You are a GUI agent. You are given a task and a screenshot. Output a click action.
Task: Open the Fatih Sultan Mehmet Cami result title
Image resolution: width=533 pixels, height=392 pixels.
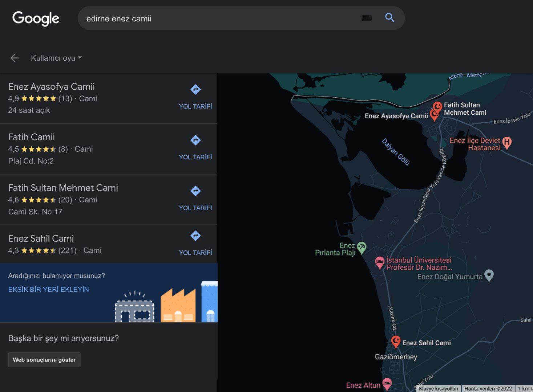[x=63, y=188]
